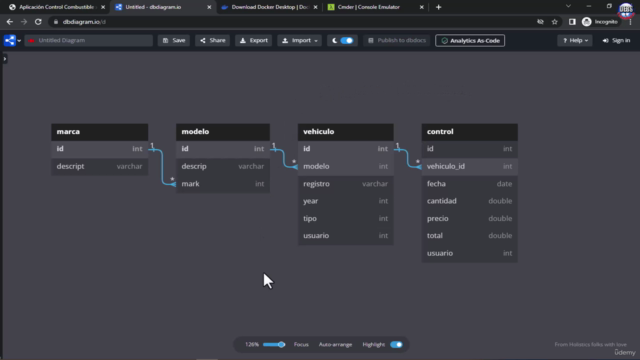This screenshot has height=360, width=640.
Task: Open browser side panel icon
Action: [x=572, y=22]
